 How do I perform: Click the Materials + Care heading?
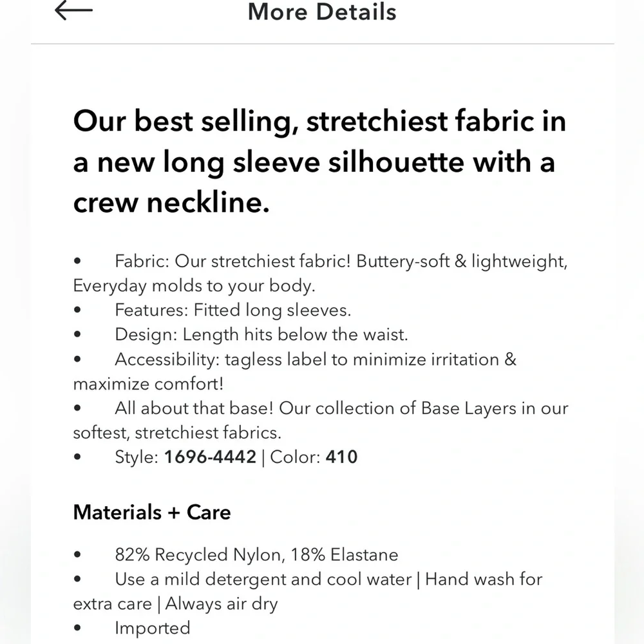(152, 512)
